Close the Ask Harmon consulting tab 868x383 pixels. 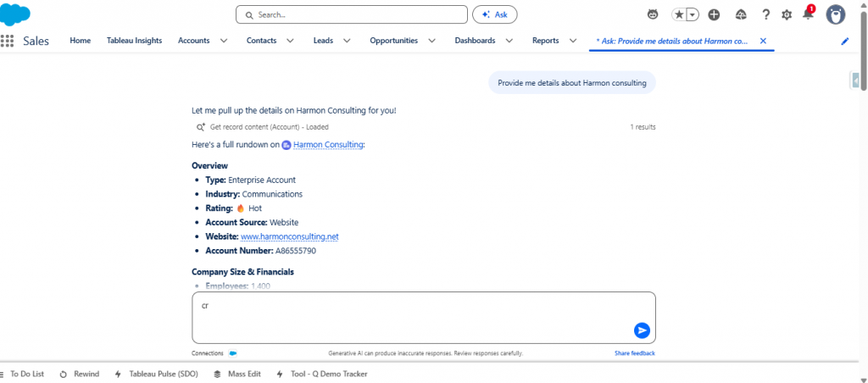(x=763, y=41)
